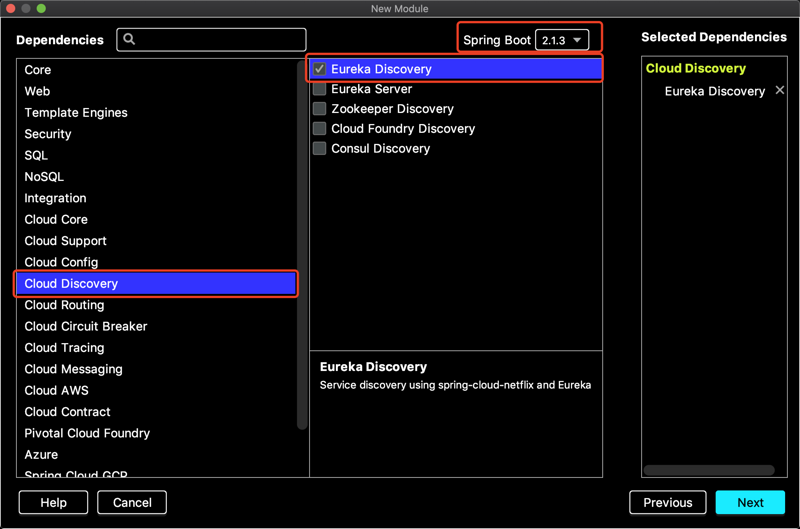Click the Selected Dependencies horizontal scrollbar

pos(709,470)
